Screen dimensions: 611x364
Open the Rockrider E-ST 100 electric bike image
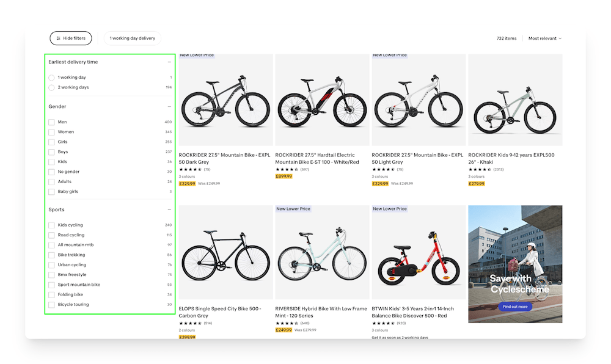tap(322, 100)
